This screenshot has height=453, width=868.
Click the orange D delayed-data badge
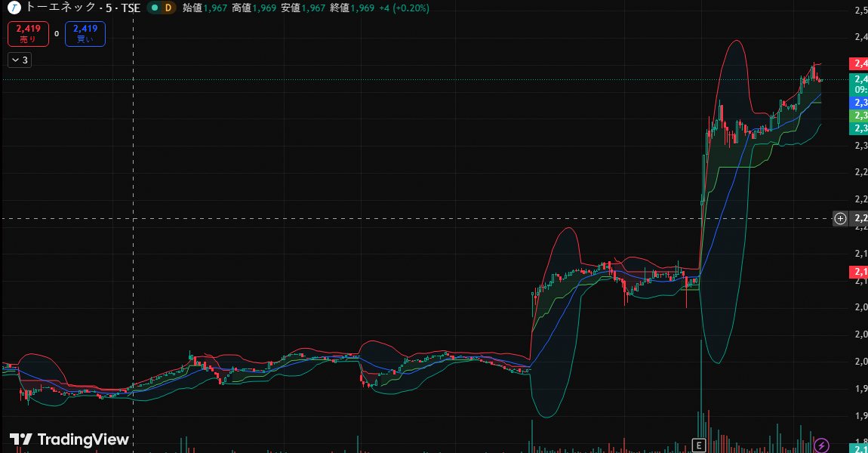click(168, 8)
